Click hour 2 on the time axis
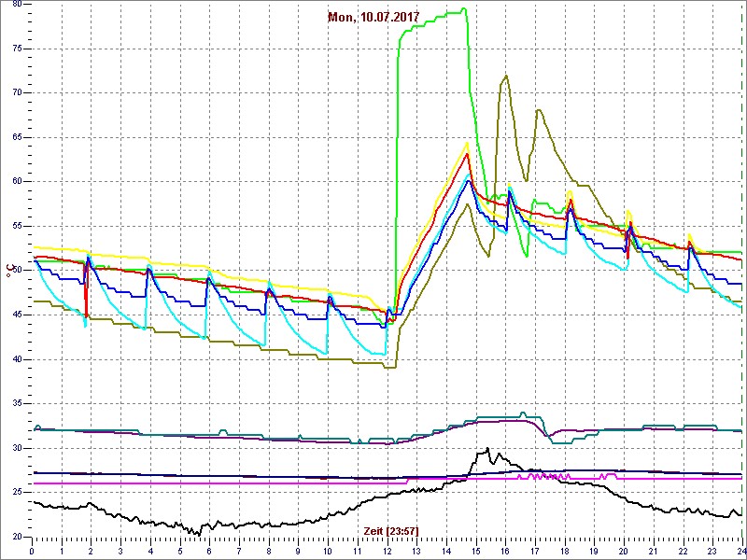Image resolution: width=747 pixels, height=560 pixels. point(91,551)
